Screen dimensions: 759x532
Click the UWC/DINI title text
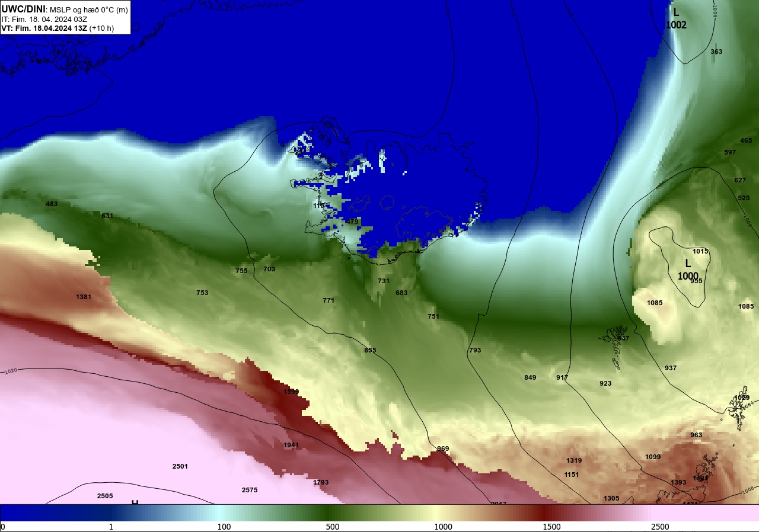tap(23, 9)
